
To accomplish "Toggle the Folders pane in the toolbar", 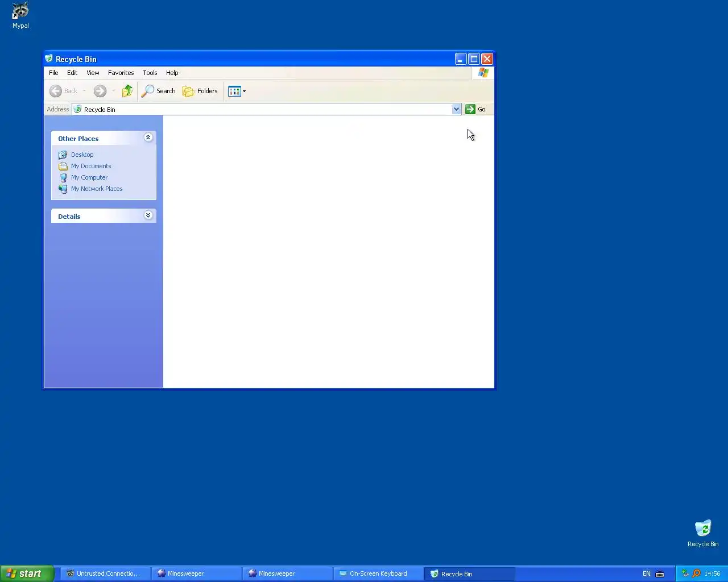I will pyautogui.click(x=200, y=91).
